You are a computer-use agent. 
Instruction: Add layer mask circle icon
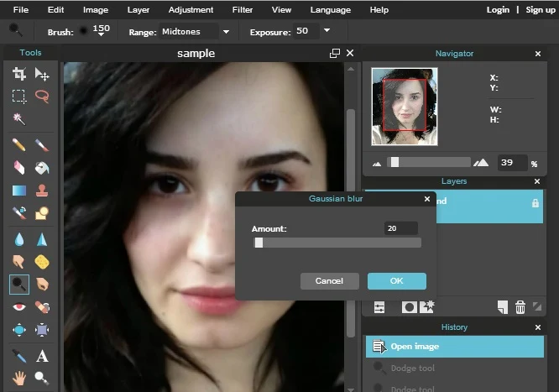[409, 307]
